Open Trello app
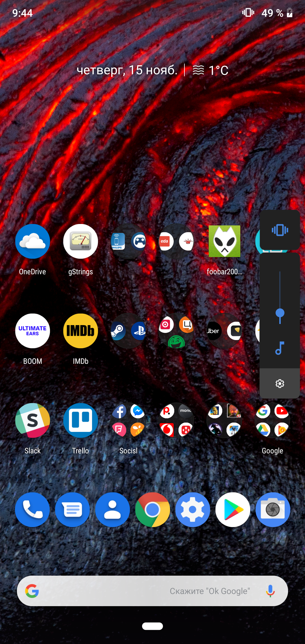305x644 pixels. 80,421
